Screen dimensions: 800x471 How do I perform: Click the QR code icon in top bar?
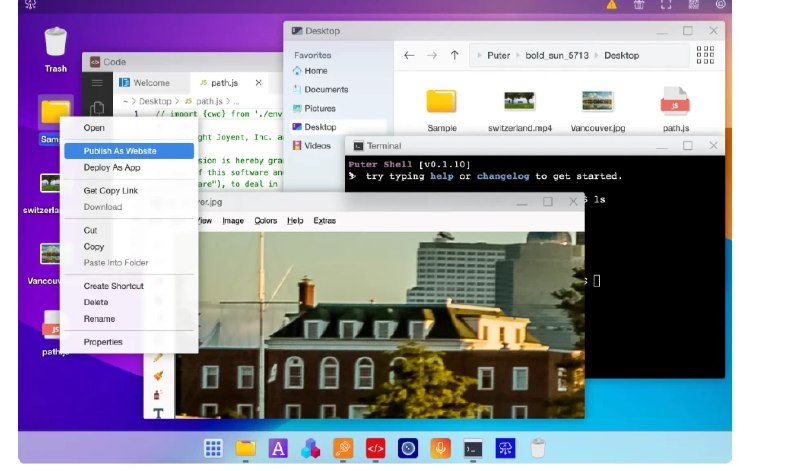click(x=693, y=6)
